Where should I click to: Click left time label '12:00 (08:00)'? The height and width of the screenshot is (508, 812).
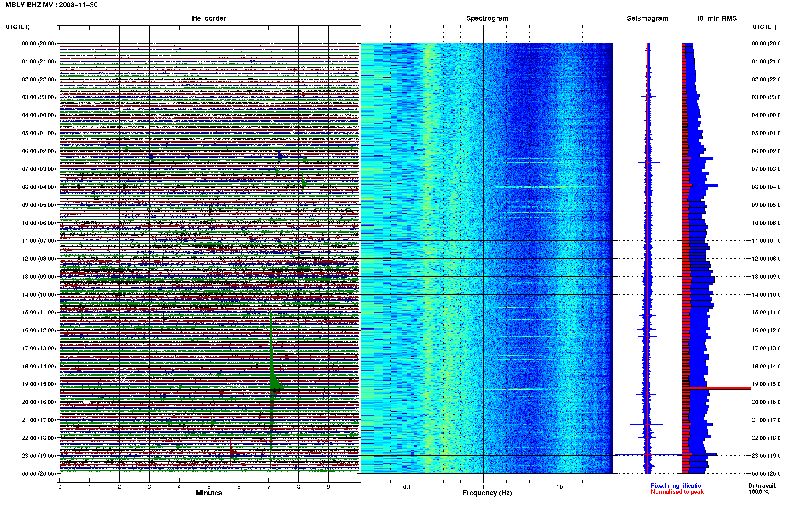39,259
